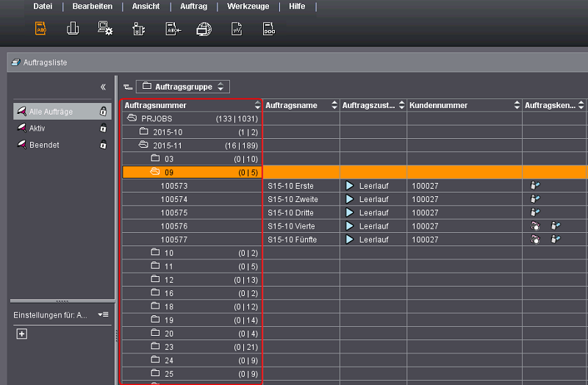Click lock icon beside Aktiv filter
This screenshot has width=588, height=385.
pyautogui.click(x=103, y=128)
